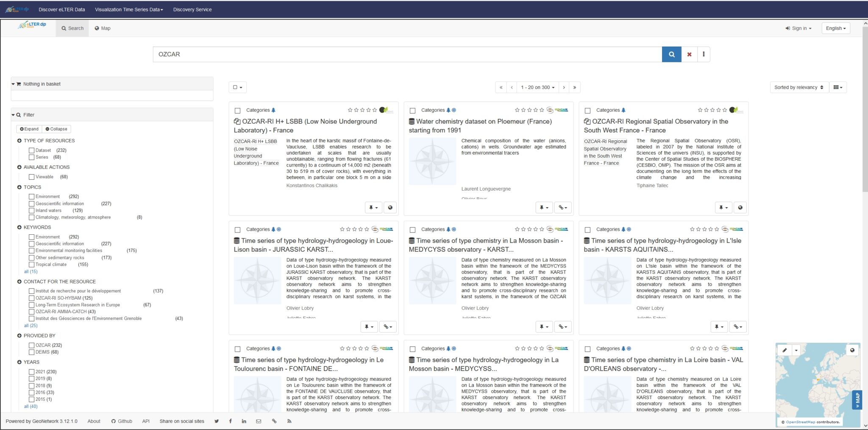Open the Github link in footer

[x=122, y=421]
